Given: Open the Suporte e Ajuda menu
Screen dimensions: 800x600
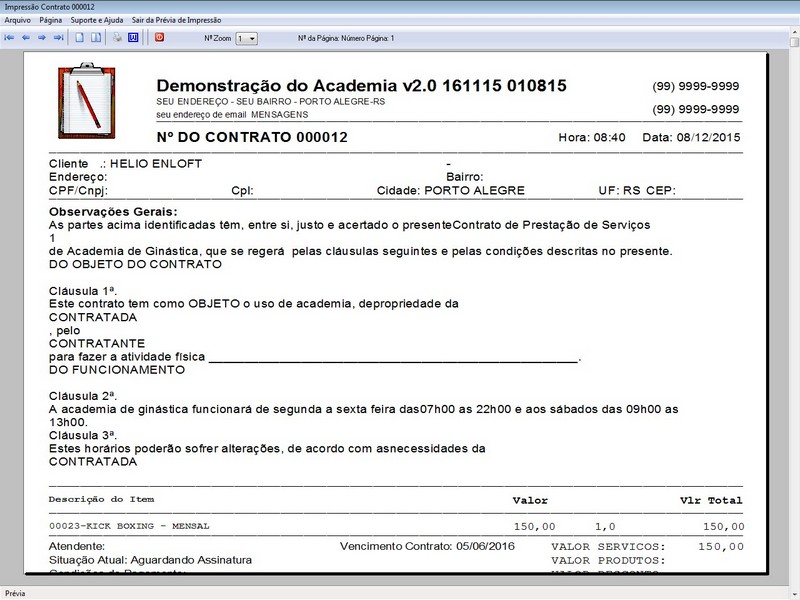Looking at the screenshot, I should coord(97,20).
